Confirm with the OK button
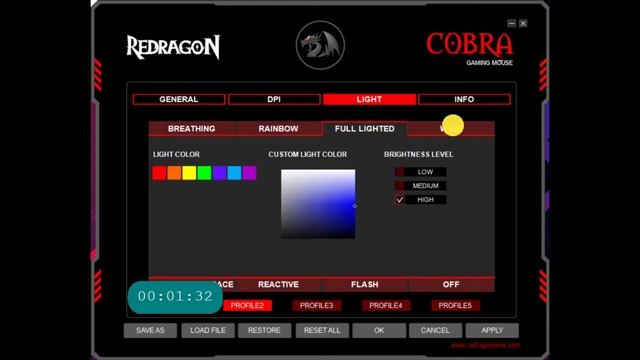This screenshot has width=640, height=360. point(379,330)
